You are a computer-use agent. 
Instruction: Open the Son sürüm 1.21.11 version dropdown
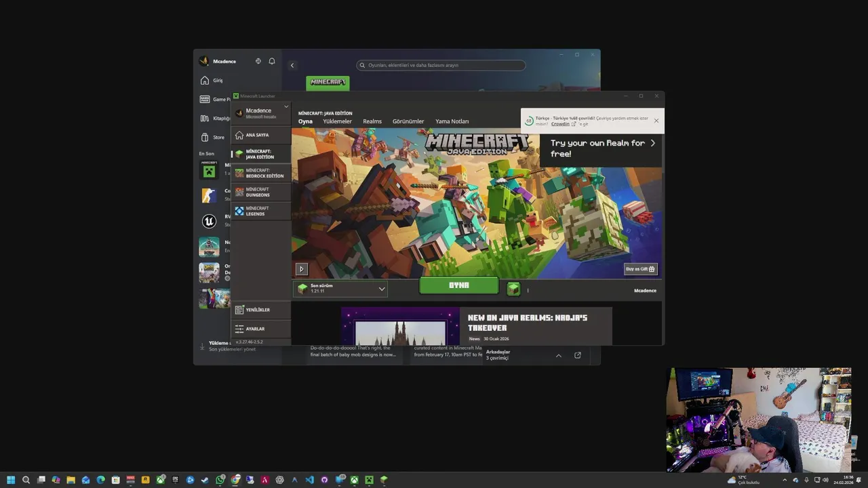[340, 289]
